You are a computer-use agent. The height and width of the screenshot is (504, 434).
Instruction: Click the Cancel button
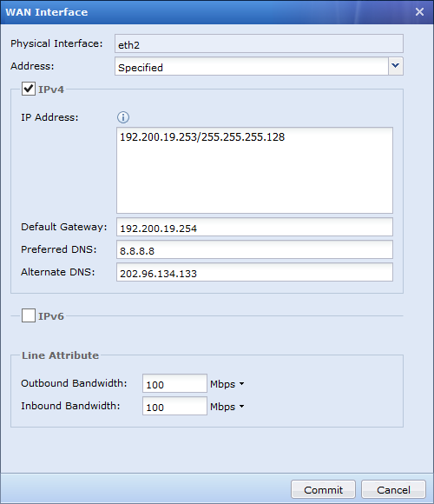click(x=393, y=489)
